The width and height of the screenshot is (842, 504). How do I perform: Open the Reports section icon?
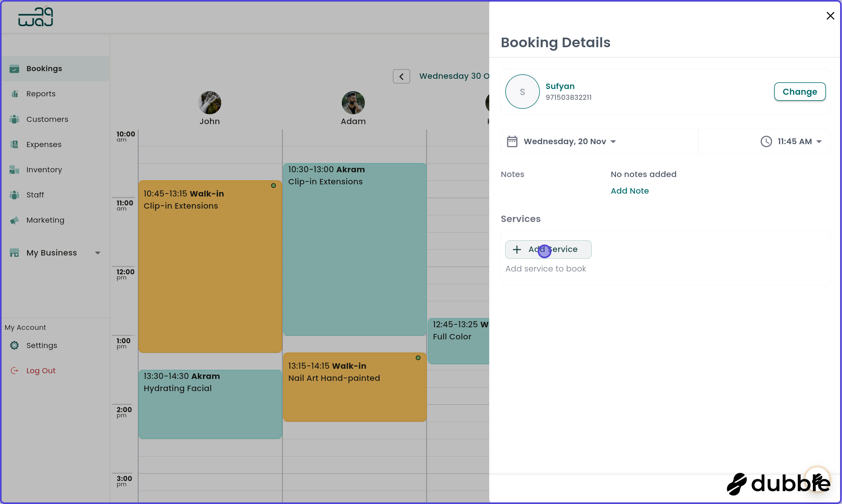click(x=15, y=93)
